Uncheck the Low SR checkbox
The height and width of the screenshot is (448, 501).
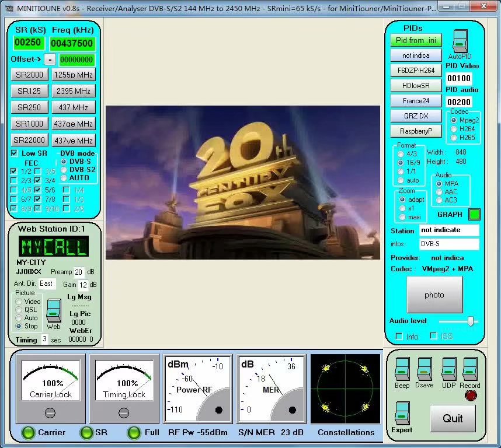point(14,153)
